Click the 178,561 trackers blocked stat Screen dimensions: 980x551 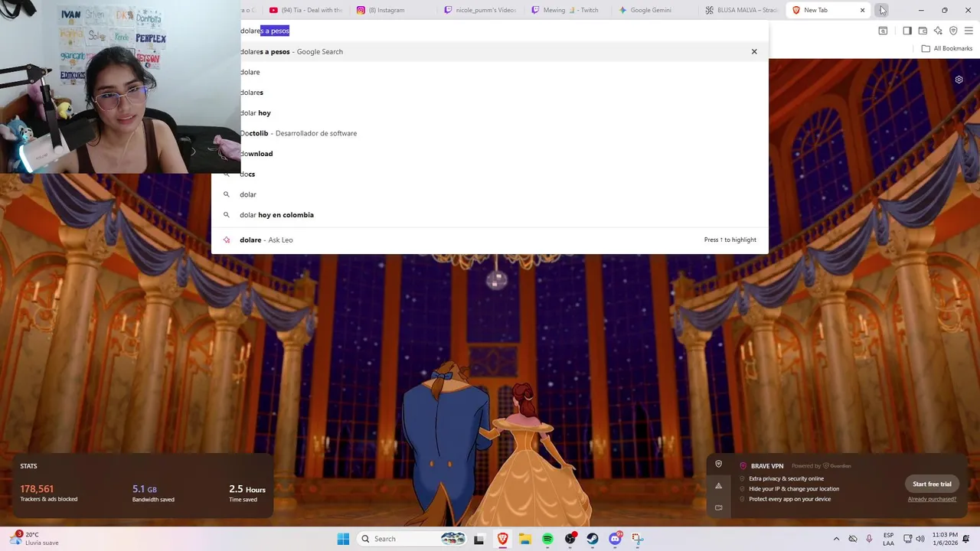(x=49, y=493)
